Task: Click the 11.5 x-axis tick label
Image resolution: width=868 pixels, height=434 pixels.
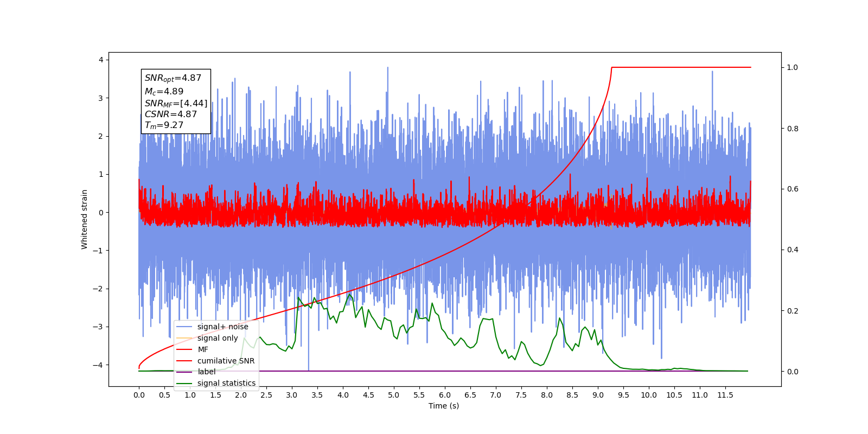Action: (x=725, y=395)
